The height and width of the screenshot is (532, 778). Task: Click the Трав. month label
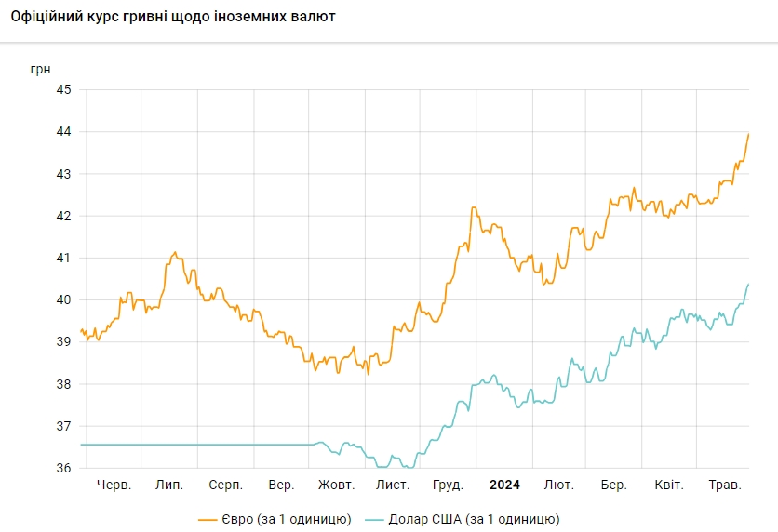[x=725, y=485]
